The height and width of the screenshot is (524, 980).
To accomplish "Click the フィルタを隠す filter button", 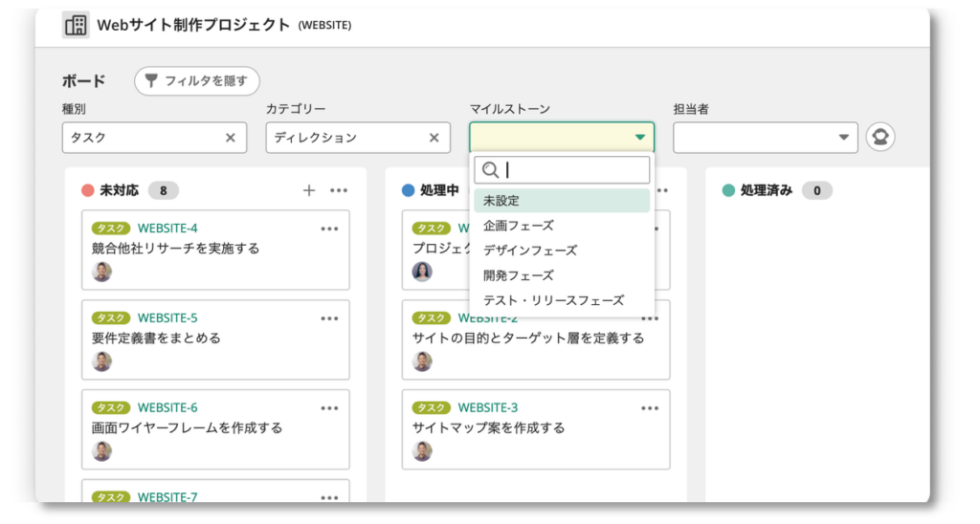I will [197, 81].
